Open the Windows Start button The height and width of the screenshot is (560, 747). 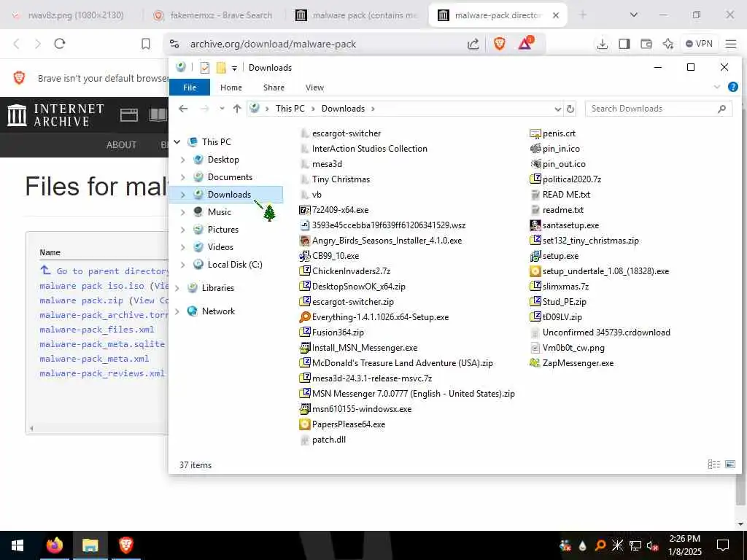pyautogui.click(x=18, y=545)
